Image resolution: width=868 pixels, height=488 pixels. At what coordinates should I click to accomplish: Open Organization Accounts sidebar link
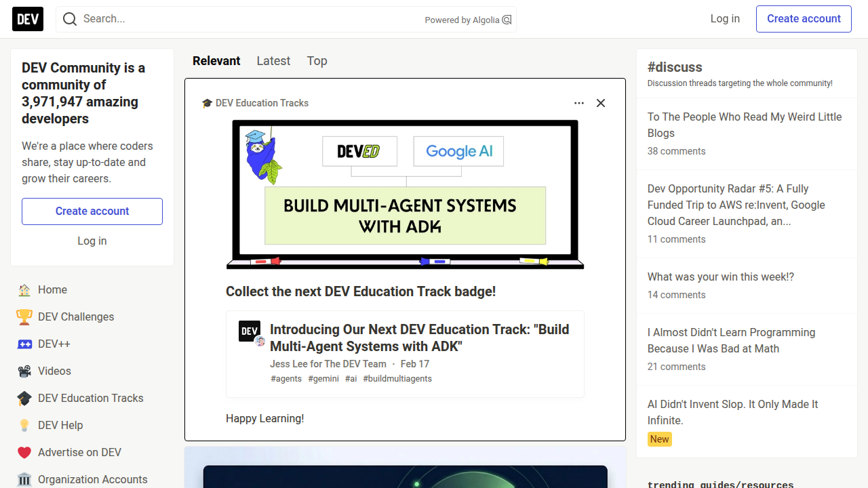(92, 479)
